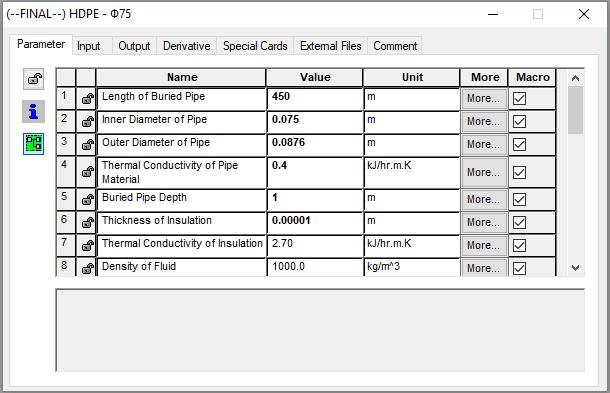
Task: Select the Parameter tab
Action: (41, 44)
